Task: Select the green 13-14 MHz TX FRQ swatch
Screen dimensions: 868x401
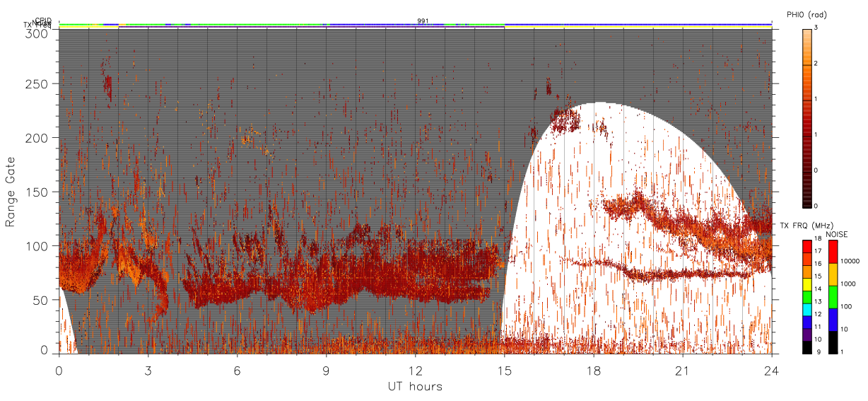Action: 807,296
